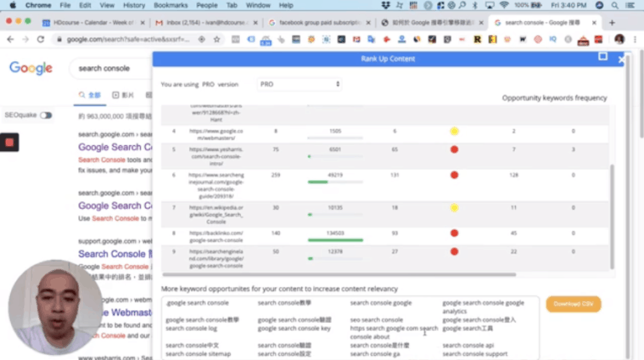The height and width of the screenshot is (360, 644).
Task: Open the PRO version dropdown
Action: [x=299, y=84]
